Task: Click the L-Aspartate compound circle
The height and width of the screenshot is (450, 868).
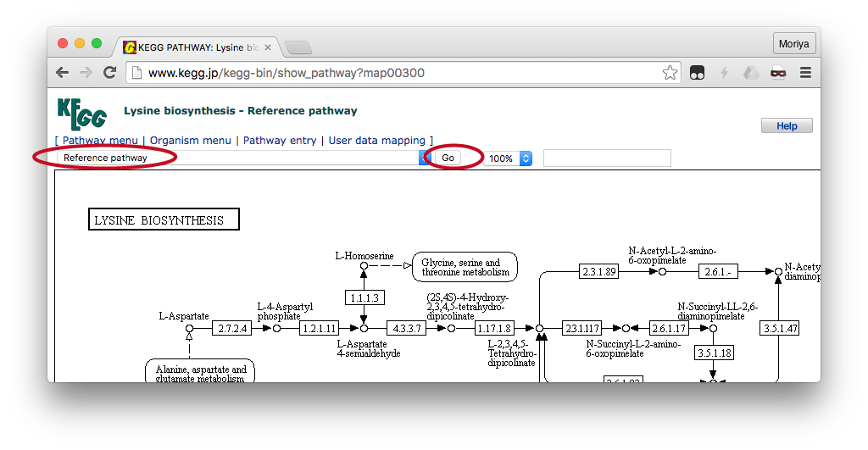Action: pos(189,328)
